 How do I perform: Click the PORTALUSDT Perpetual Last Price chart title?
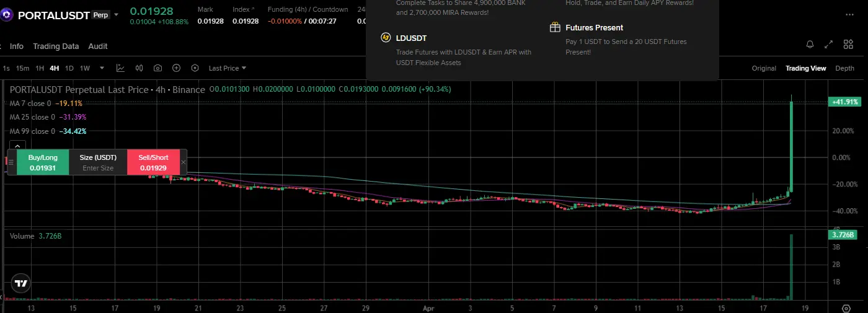click(x=107, y=89)
